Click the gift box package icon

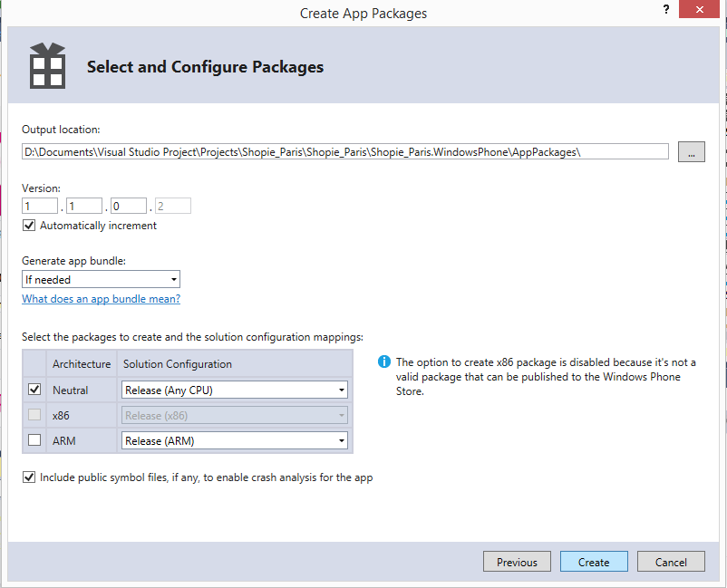tap(45, 65)
